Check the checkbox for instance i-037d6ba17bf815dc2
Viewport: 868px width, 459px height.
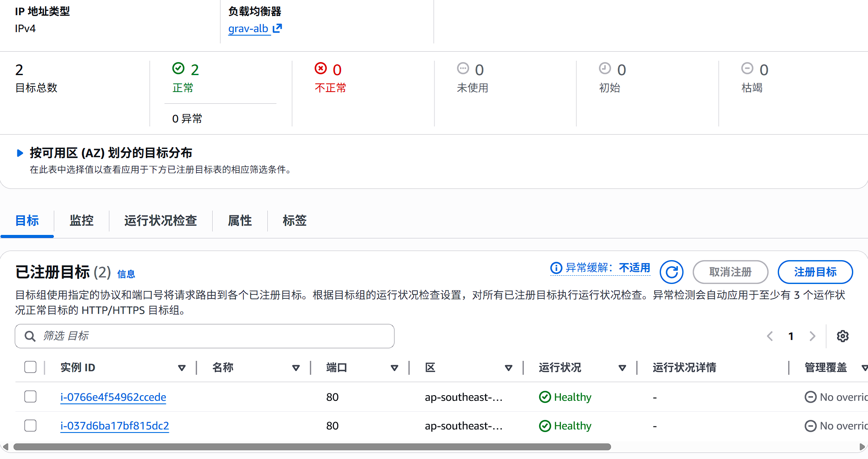(30, 426)
